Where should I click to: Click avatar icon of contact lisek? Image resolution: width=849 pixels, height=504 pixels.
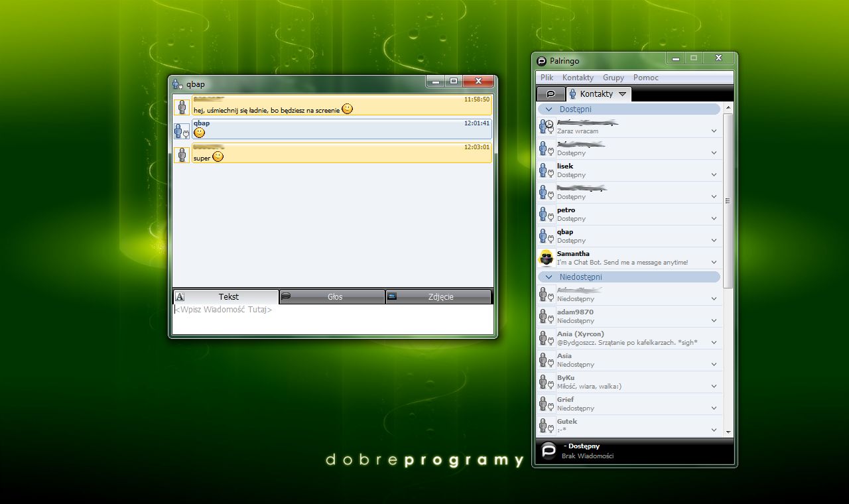[x=546, y=170]
